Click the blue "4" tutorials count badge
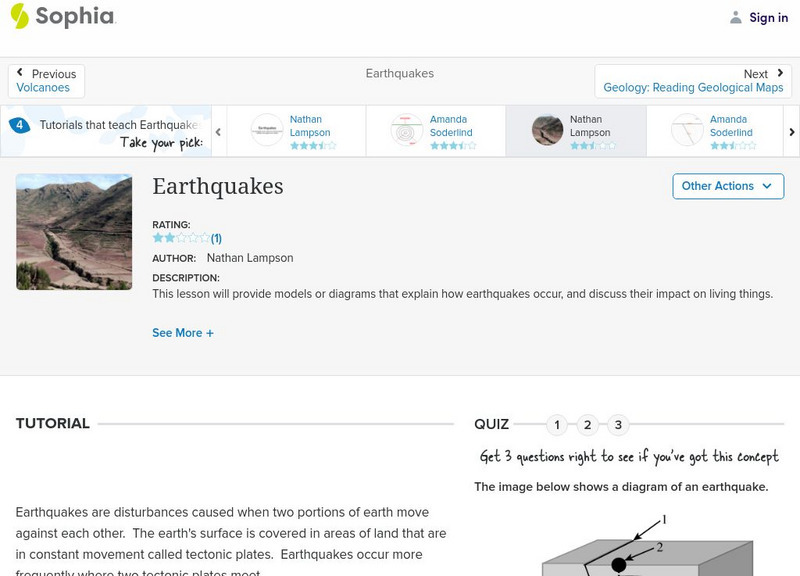This screenshot has height=576, width=800. (x=18, y=124)
